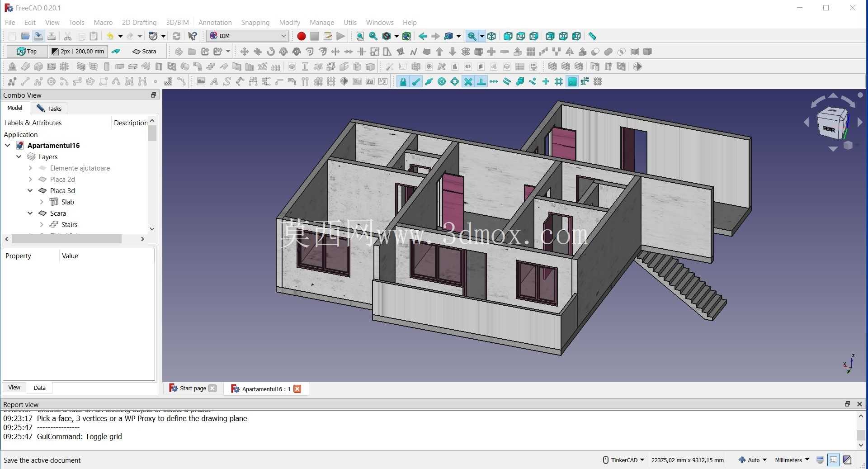Screen dimensions: 868x469
Task: Refresh the document with the recompute icon
Action: [177, 36]
